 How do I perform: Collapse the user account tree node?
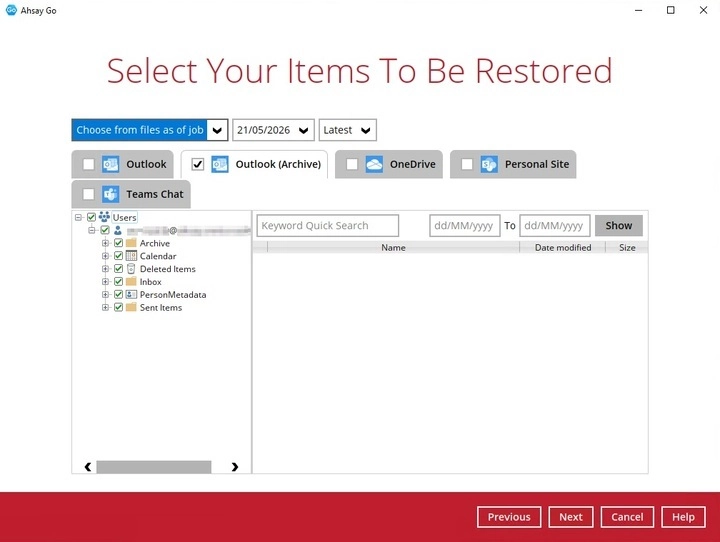click(x=92, y=230)
